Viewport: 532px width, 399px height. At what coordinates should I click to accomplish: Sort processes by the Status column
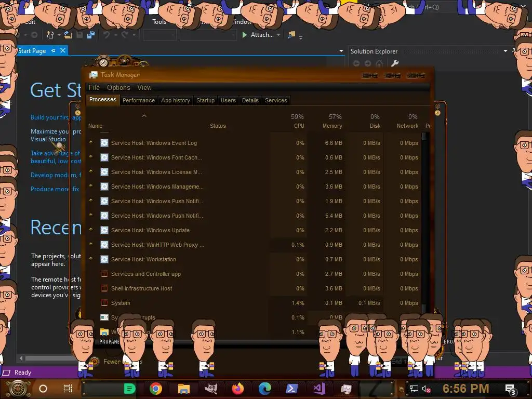click(x=218, y=126)
